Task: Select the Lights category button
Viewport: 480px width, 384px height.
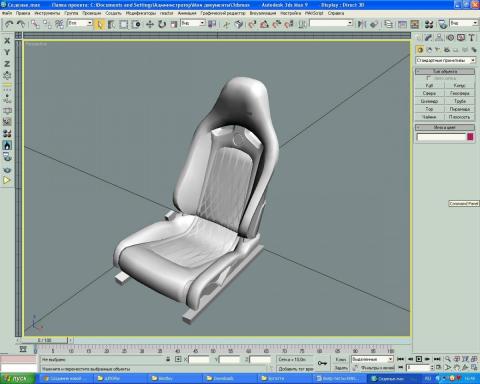Action: [x=438, y=50]
